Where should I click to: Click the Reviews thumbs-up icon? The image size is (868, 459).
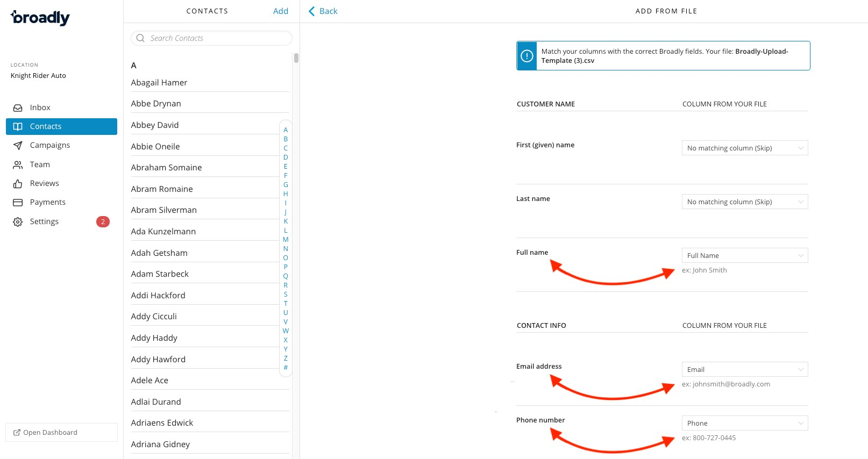coord(18,183)
